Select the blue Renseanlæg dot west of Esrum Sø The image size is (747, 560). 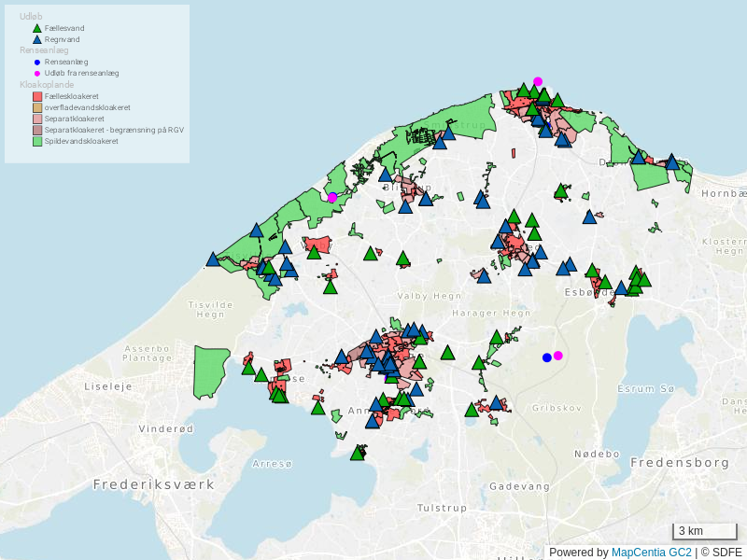(547, 357)
